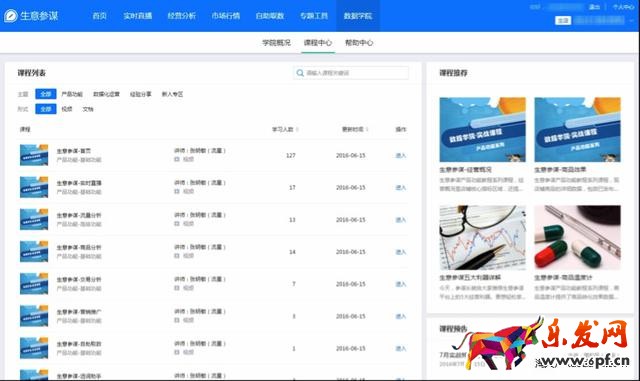The height and width of the screenshot is (381, 640).
Task: Click the 生意参谋 logo icon
Action: [x=11, y=16]
